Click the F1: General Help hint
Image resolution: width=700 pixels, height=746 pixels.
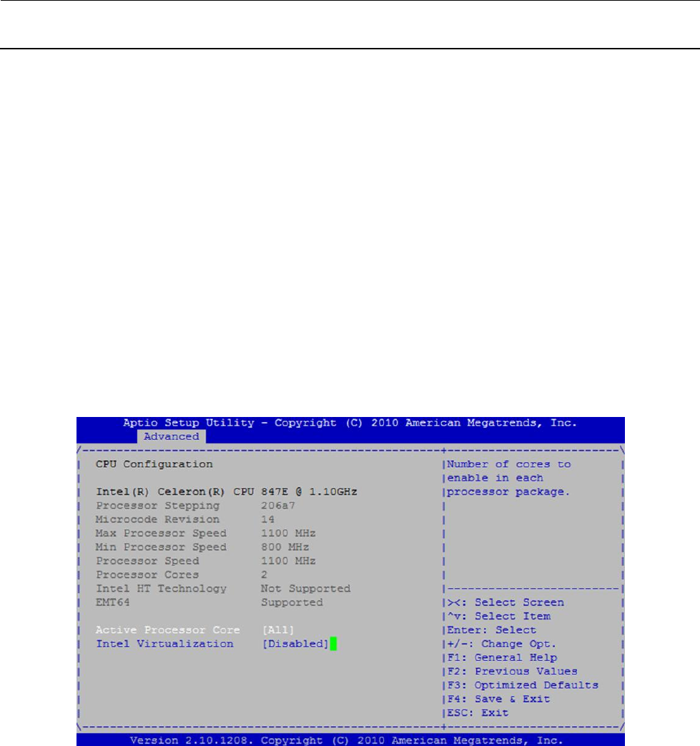[502, 657]
